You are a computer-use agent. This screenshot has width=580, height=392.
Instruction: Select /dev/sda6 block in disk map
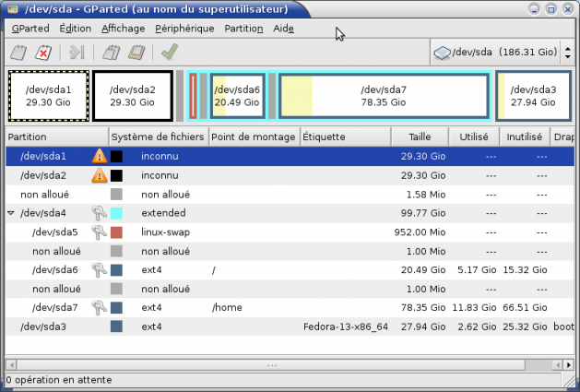pos(238,96)
